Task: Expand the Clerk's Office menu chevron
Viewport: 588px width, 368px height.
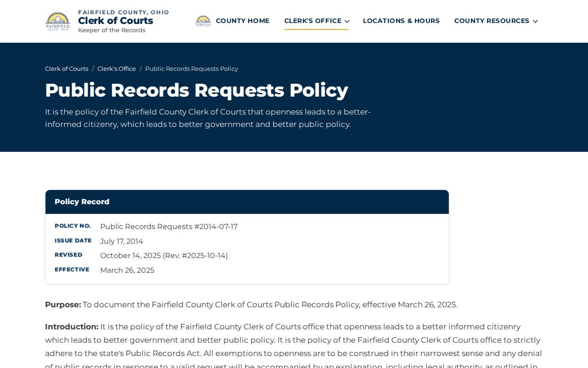Action: pyautogui.click(x=347, y=21)
